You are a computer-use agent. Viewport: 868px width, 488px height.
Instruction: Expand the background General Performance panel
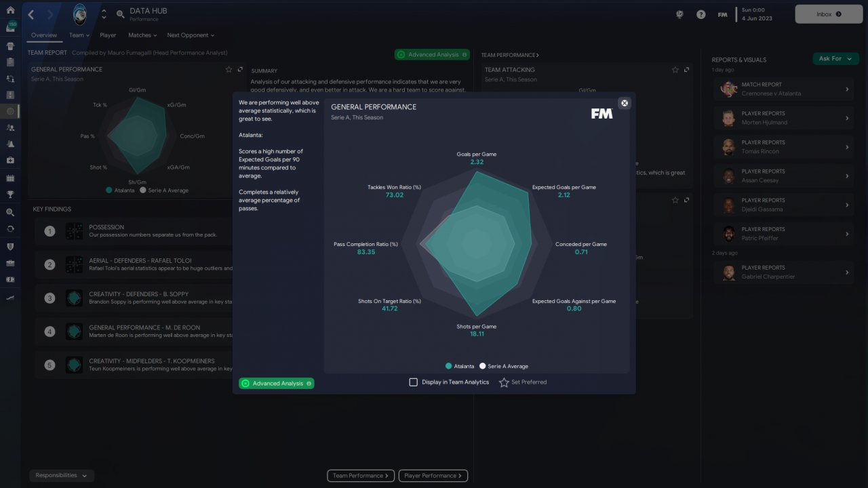pos(240,69)
